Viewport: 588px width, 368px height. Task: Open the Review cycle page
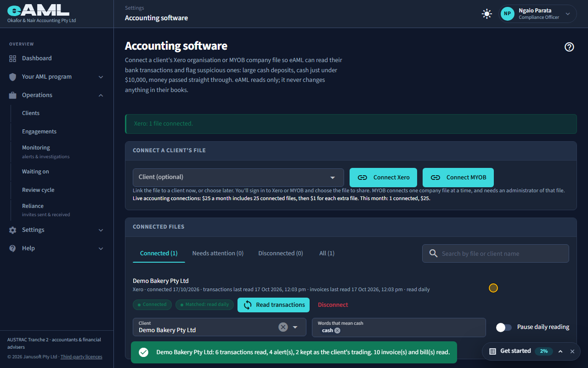coord(38,190)
